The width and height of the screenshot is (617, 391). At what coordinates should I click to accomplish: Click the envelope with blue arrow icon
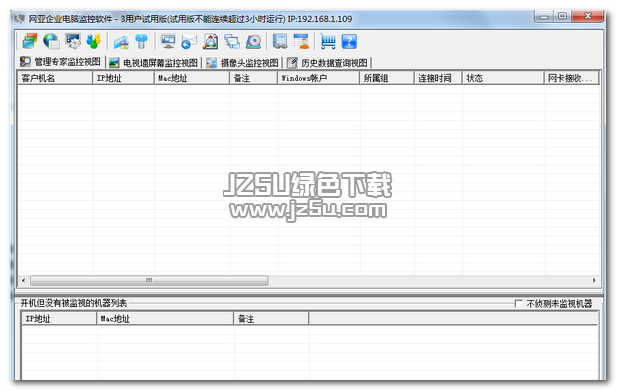(x=189, y=42)
